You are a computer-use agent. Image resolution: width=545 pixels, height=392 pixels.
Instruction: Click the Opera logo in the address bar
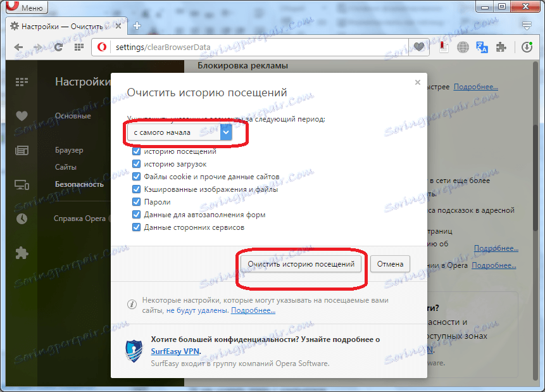pyautogui.click(x=101, y=47)
